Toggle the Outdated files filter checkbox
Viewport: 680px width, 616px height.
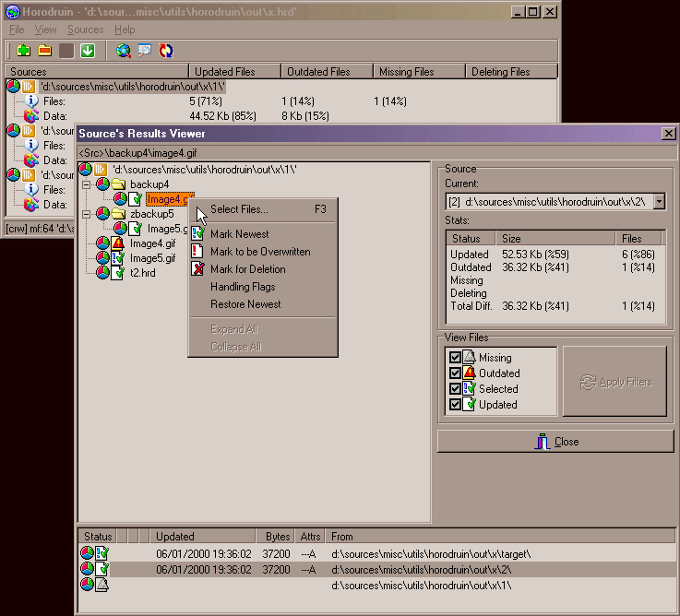tap(455, 373)
